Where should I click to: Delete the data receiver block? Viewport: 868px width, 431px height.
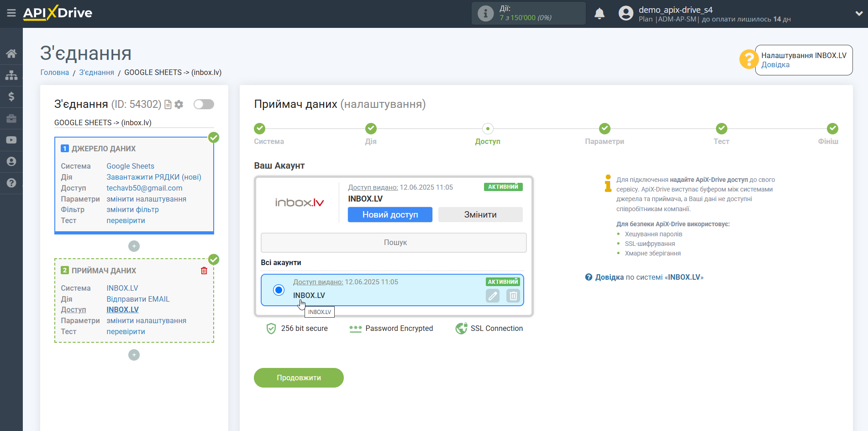click(x=204, y=271)
